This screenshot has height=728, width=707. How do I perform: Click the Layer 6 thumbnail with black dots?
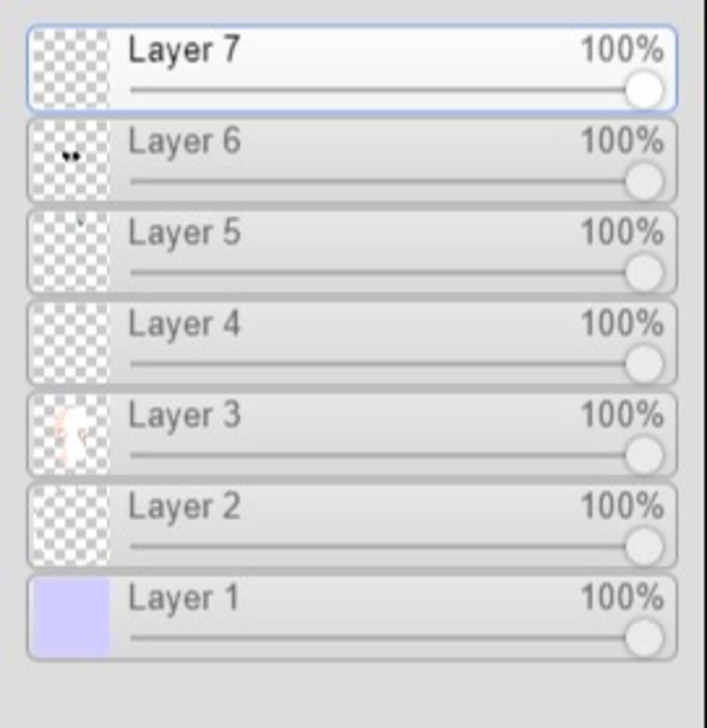pos(71,160)
